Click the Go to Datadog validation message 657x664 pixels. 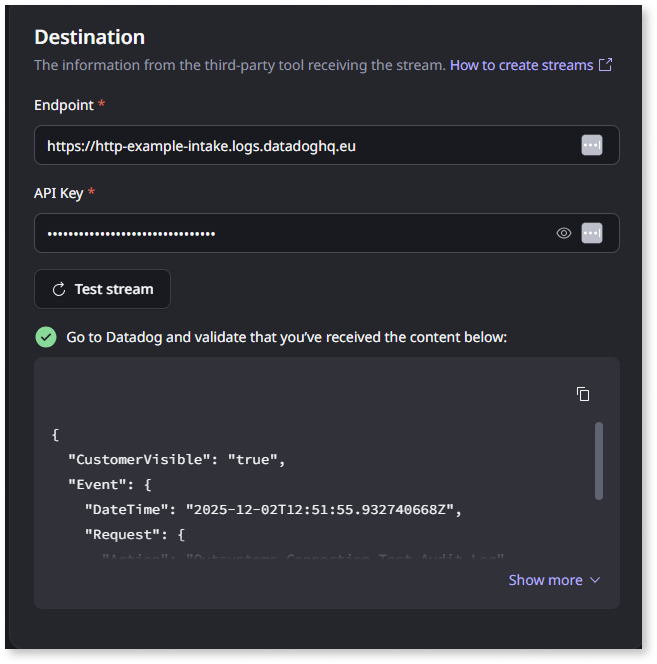(x=286, y=337)
